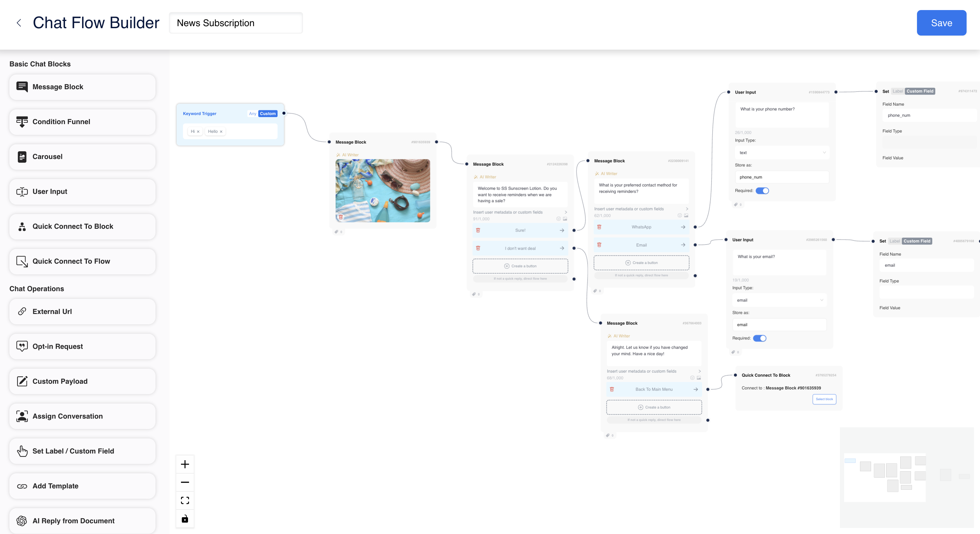Click the flow name field 'News Subscription'

point(236,23)
